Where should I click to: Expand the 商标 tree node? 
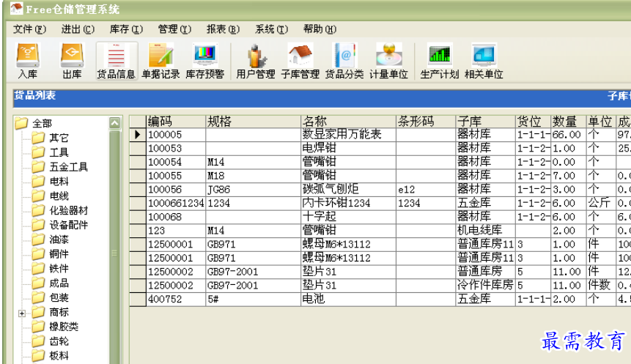(22, 313)
